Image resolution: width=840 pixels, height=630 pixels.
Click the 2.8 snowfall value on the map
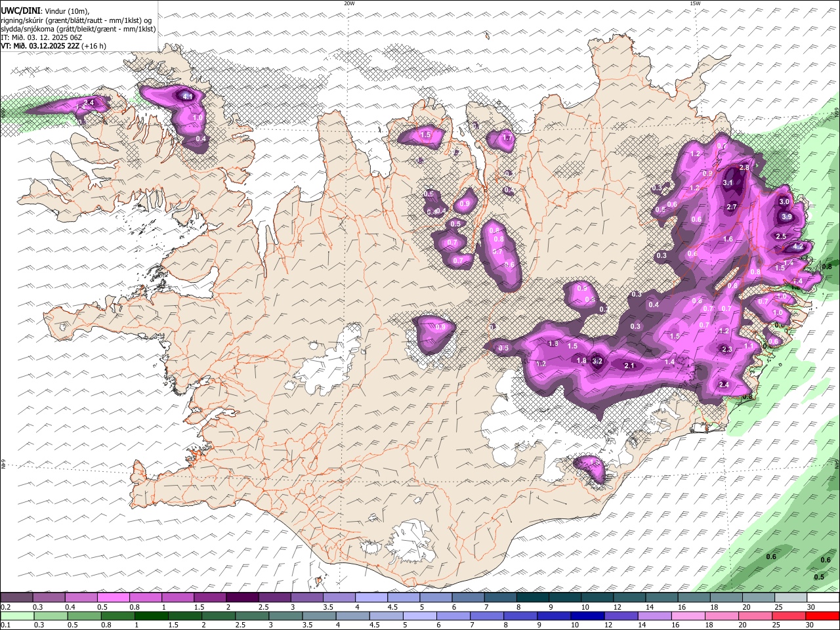(x=744, y=168)
